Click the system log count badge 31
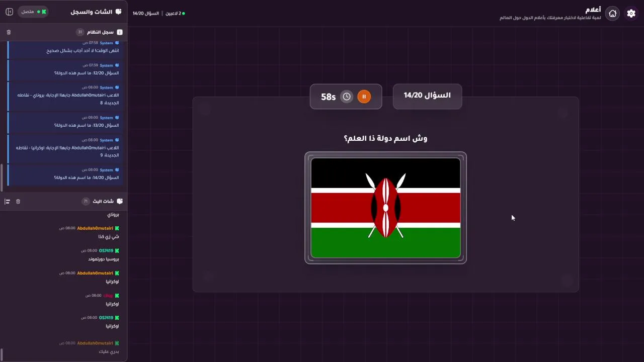Viewport: 644px width, 362px height. [x=80, y=32]
